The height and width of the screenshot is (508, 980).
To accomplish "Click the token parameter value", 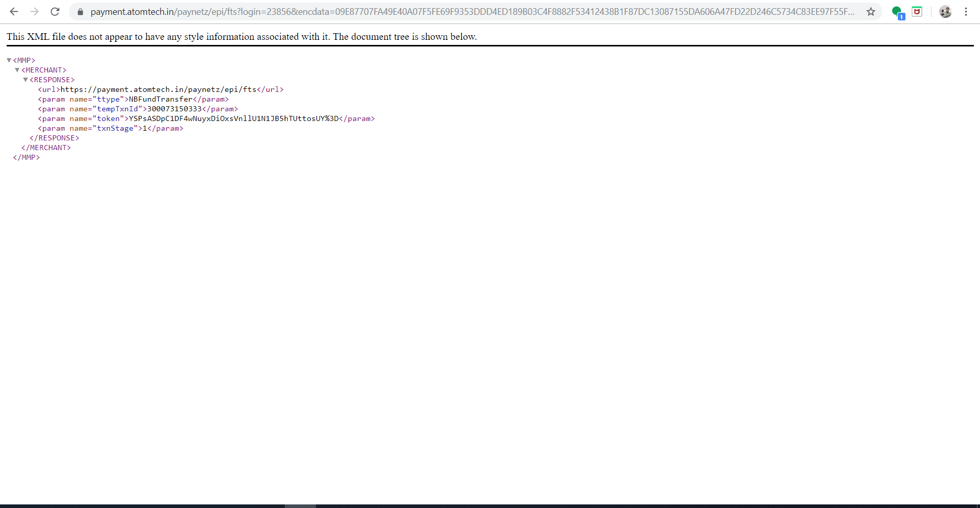I will tap(233, 118).
